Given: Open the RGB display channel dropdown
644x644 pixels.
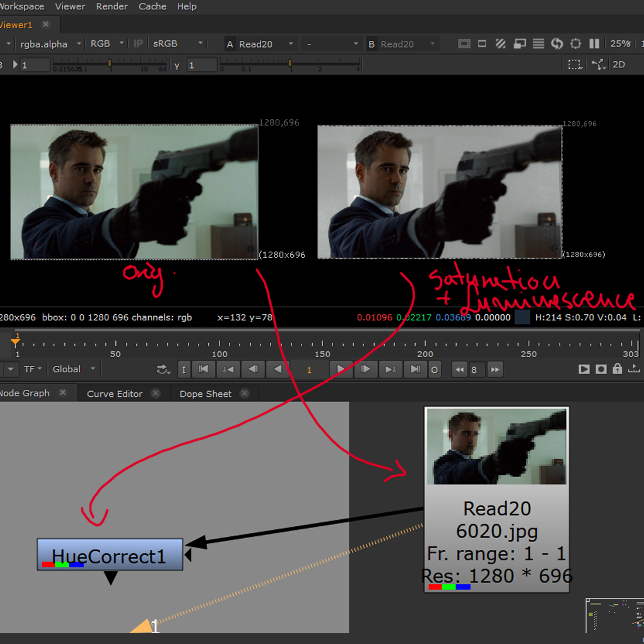Looking at the screenshot, I should pos(106,44).
